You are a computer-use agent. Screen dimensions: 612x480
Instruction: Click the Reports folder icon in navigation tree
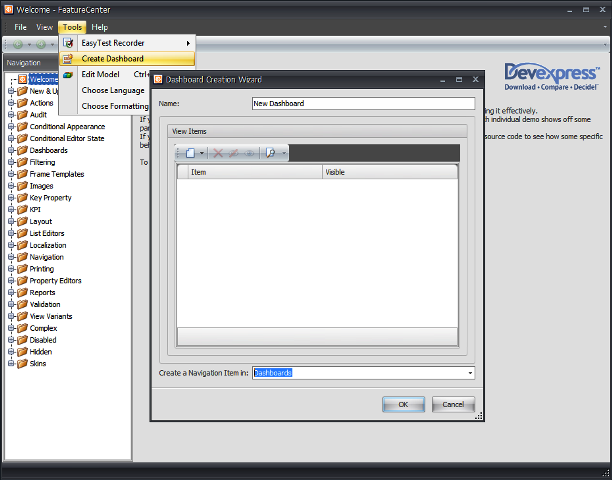point(23,292)
